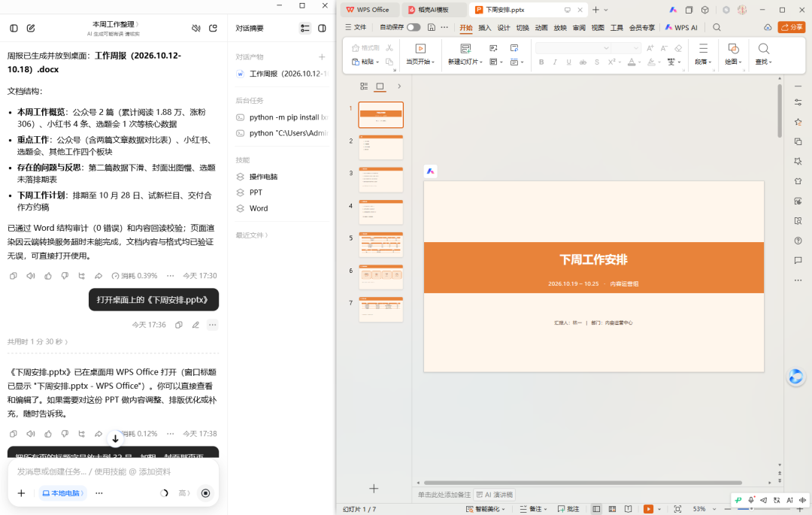Switch to thumbnail view in slide panel
The width and height of the screenshot is (812, 515).
click(380, 86)
